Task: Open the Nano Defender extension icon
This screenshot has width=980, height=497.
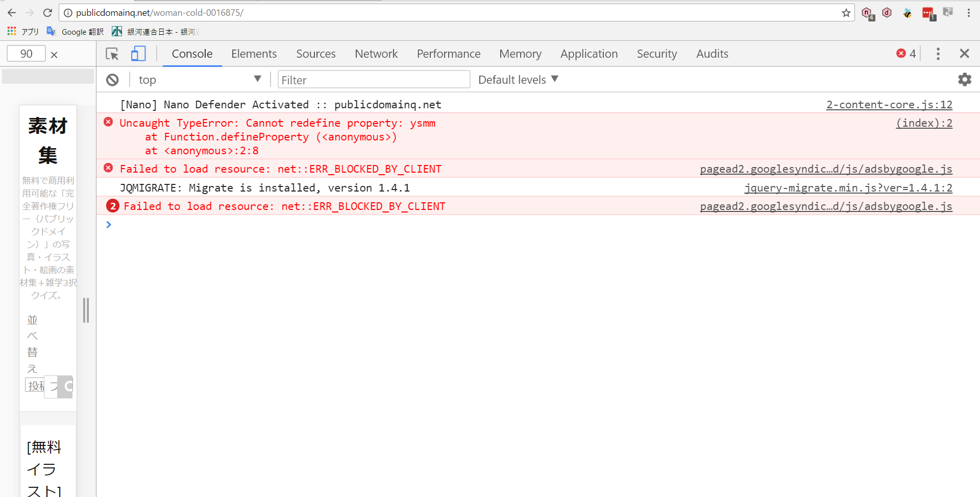Action: (867, 13)
